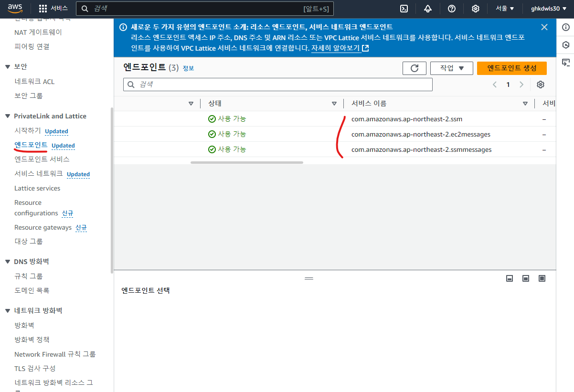Set split panel to half height
The height and width of the screenshot is (392, 574).
pos(526,278)
